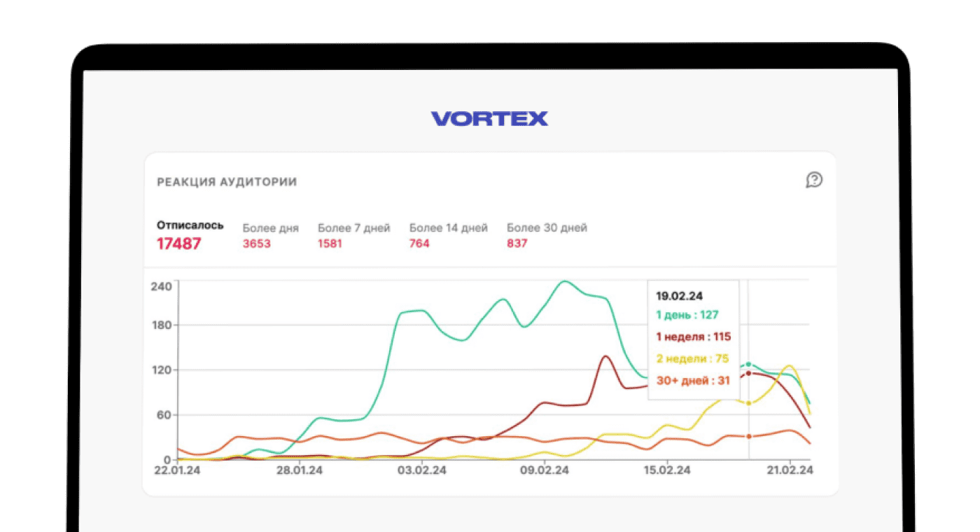Click tooltip entry 30+ дней : 31
The height and width of the screenshot is (532, 980).
693,381
